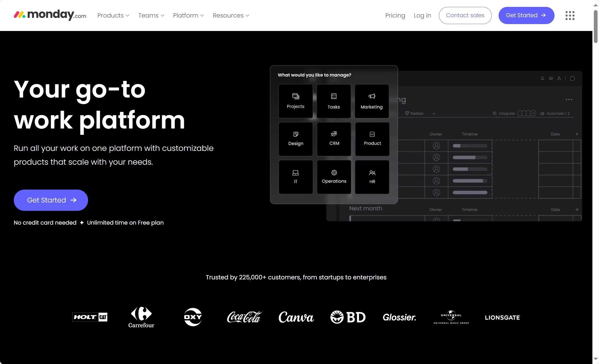599x364 pixels.
Task: Open the monday.com logo home link
Action: 50,15
